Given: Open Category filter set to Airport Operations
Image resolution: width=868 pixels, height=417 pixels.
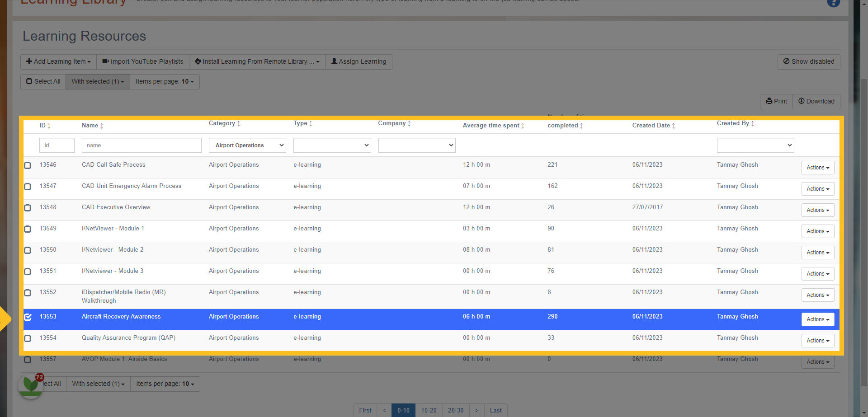Looking at the screenshot, I should (x=247, y=145).
